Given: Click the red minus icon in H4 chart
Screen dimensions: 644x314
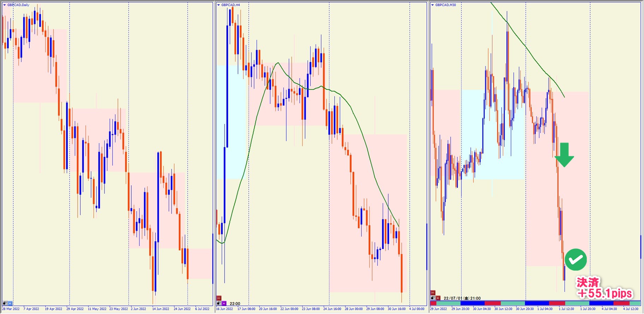Looking at the screenshot, I should pos(219,298).
